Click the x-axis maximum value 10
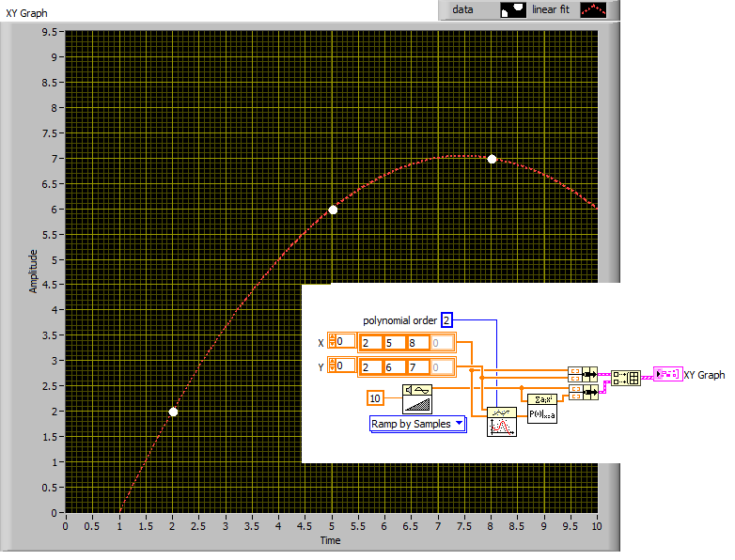735x560 pixels. [x=596, y=526]
